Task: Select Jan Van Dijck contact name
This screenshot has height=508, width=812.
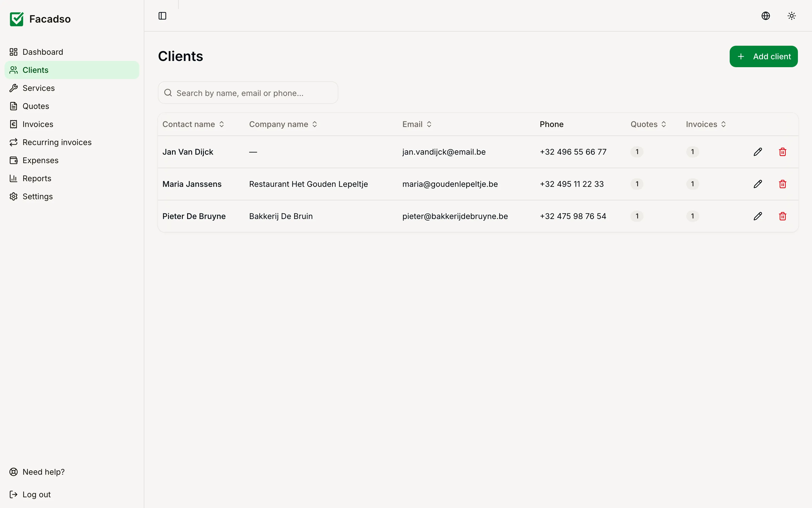Action: tap(188, 152)
